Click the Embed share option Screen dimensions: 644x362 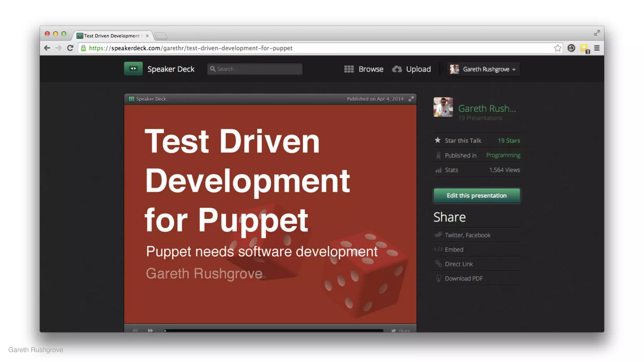point(454,250)
